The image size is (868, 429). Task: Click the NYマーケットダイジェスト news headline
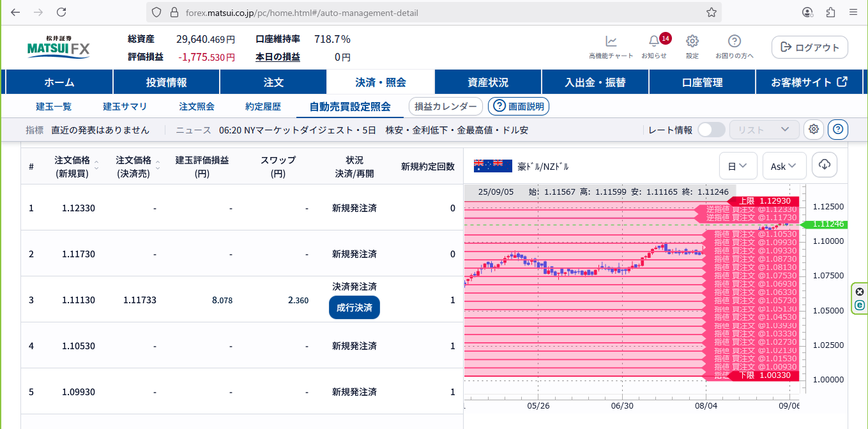[373, 130]
